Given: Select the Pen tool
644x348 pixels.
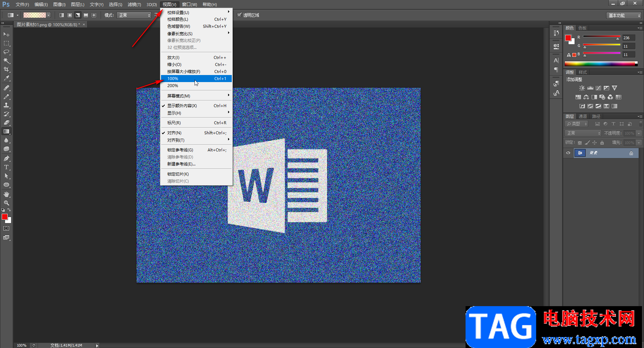Looking at the screenshot, I should [6, 158].
